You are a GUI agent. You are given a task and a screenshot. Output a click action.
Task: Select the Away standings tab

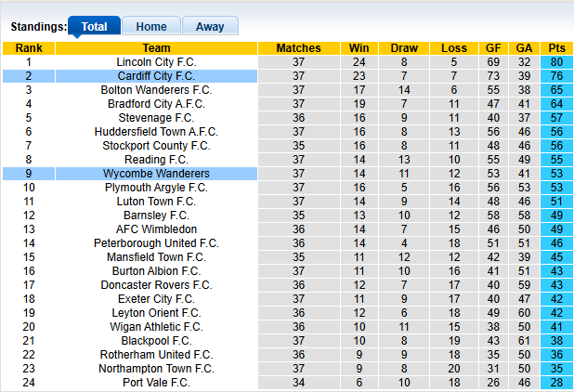210,27
